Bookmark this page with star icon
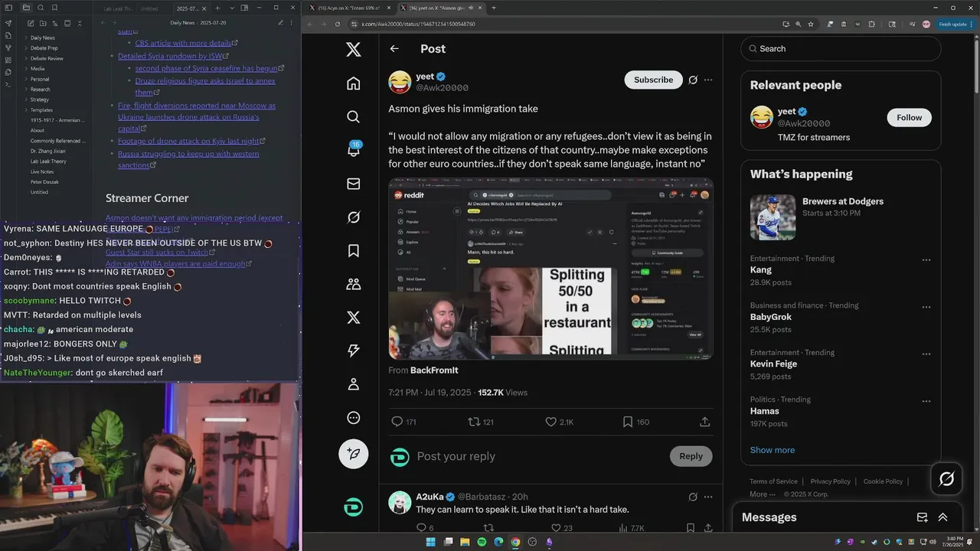Viewport: 980px width, 551px height. pos(811,24)
